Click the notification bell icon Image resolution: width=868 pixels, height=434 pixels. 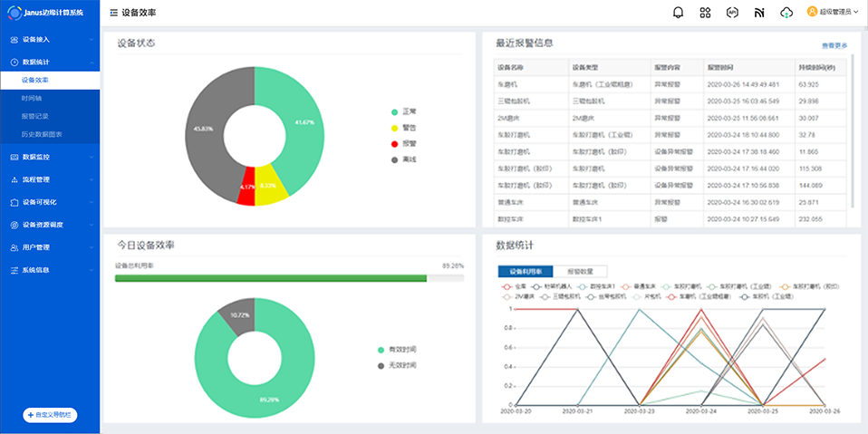[679, 13]
